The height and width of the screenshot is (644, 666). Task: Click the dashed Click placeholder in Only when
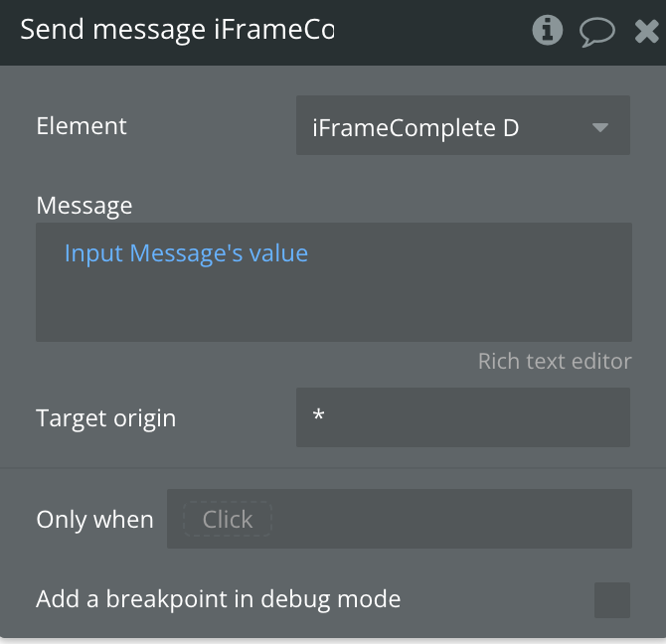point(228,519)
